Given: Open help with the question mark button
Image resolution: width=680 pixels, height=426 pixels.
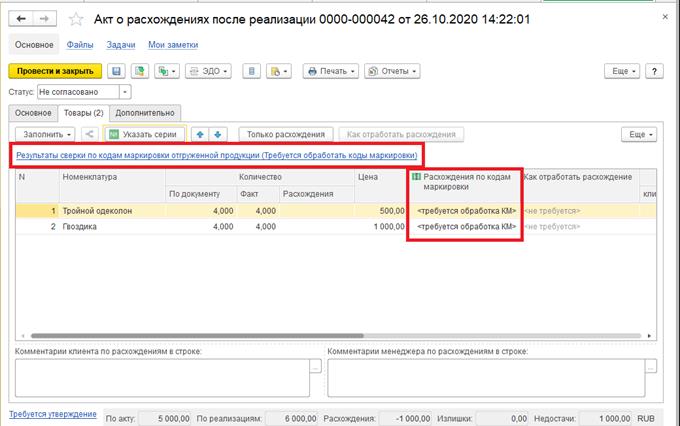Looking at the screenshot, I should [x=654, y=71].
